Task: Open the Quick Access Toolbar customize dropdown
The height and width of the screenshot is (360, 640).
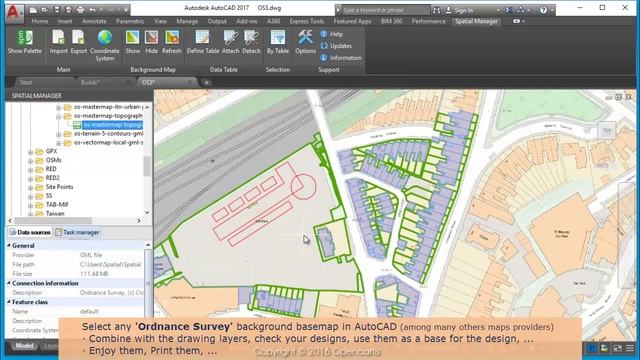Action: pyautogui.click(x=126, y=9)
